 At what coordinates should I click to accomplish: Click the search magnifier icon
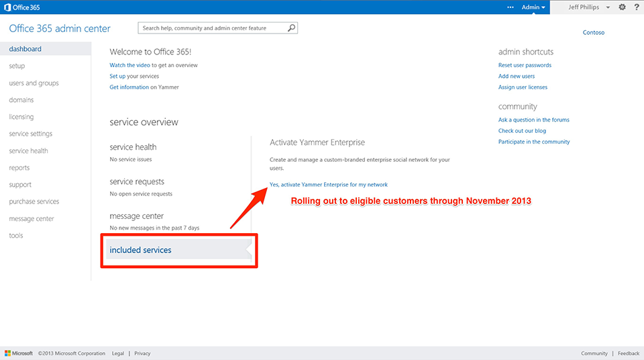291,28
